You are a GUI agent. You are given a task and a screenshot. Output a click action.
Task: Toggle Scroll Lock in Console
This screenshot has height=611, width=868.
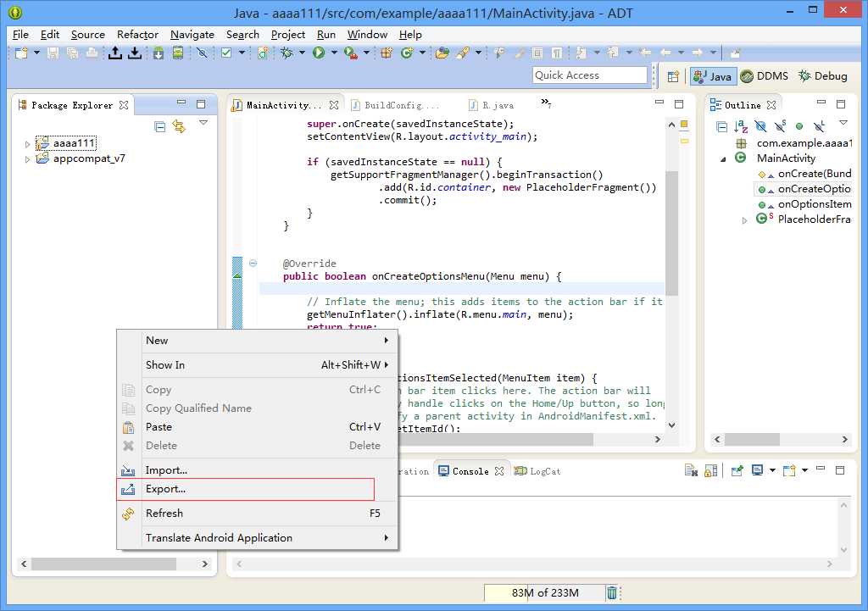pyautogui.click(x=711, y=470)
